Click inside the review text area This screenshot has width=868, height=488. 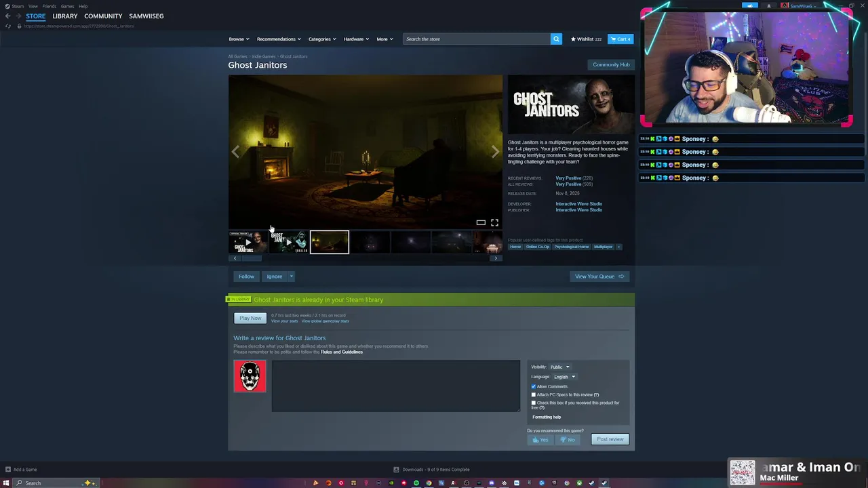click(x=396, y=386)
